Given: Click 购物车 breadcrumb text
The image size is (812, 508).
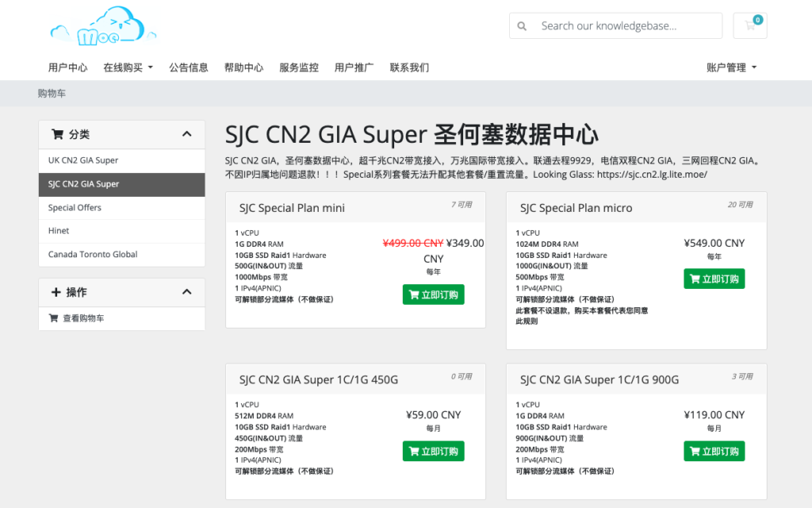Looking at the screenshot, I should 52,94.
